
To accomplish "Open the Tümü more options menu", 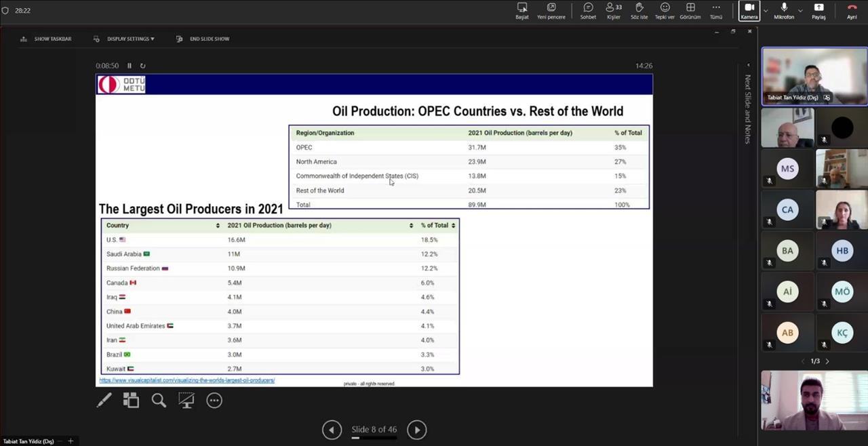I will pyautogui.click(x=715, y=11).
